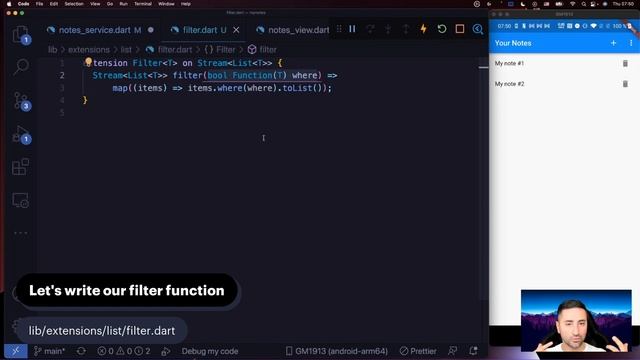640x360 pixels.
Task: Open My note #1 in phone app
Action: pyautogui.click(x=509, y=63)
